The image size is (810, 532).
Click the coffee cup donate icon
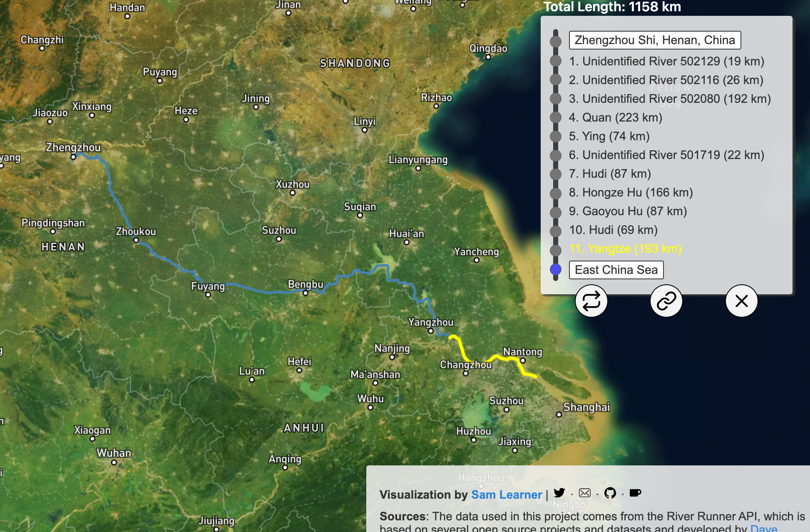point(635,493)
